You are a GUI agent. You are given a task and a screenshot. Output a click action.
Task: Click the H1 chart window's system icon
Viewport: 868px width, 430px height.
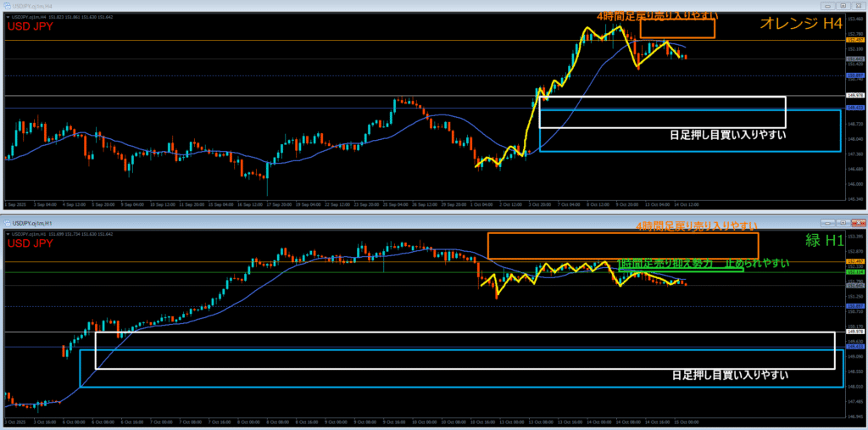pyautogui.click(x=5, y=224)
